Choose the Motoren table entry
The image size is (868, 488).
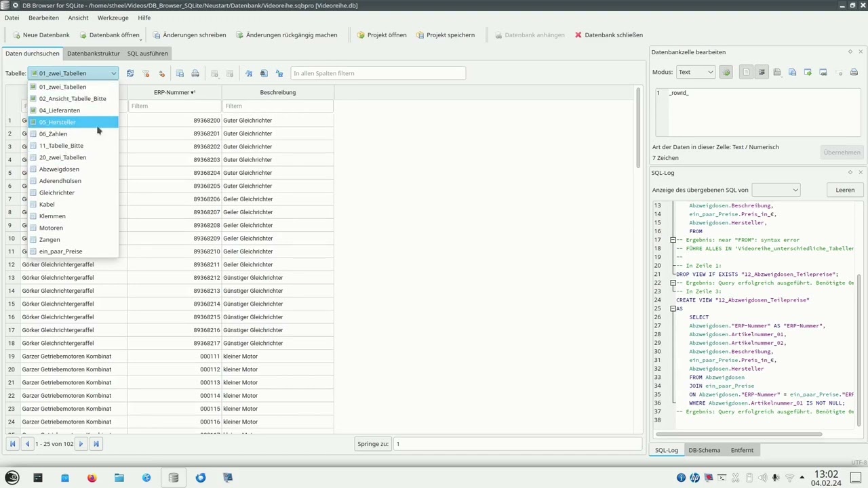73,228
